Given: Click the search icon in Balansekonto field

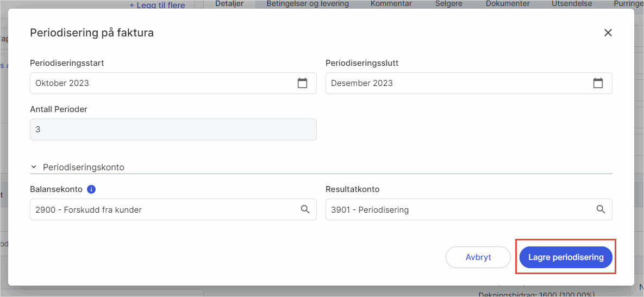Looking at the screenshot, I should pyautogui.click(x=305, y=209).
